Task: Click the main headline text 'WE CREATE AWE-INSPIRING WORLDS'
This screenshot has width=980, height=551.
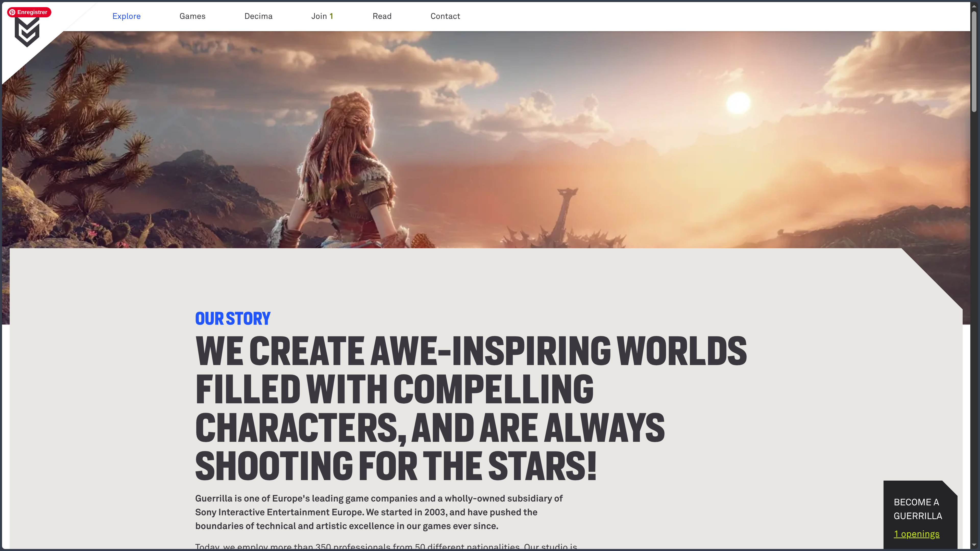Action: coord(471,350)
